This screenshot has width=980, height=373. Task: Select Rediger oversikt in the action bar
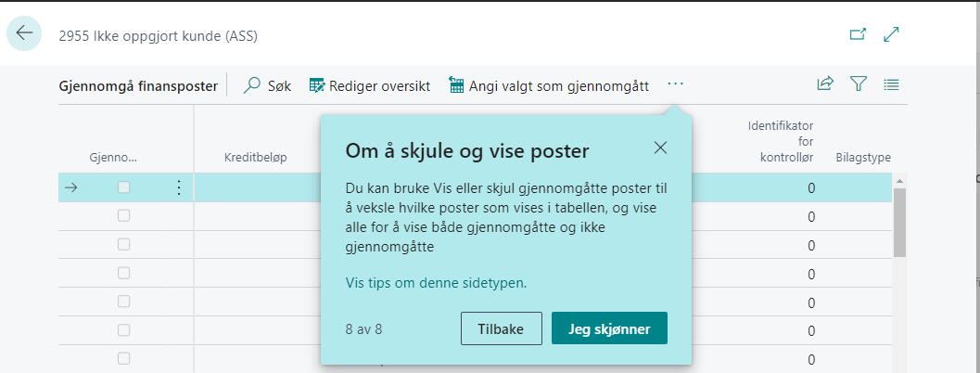pyautogui.click(x=369, y=85)
